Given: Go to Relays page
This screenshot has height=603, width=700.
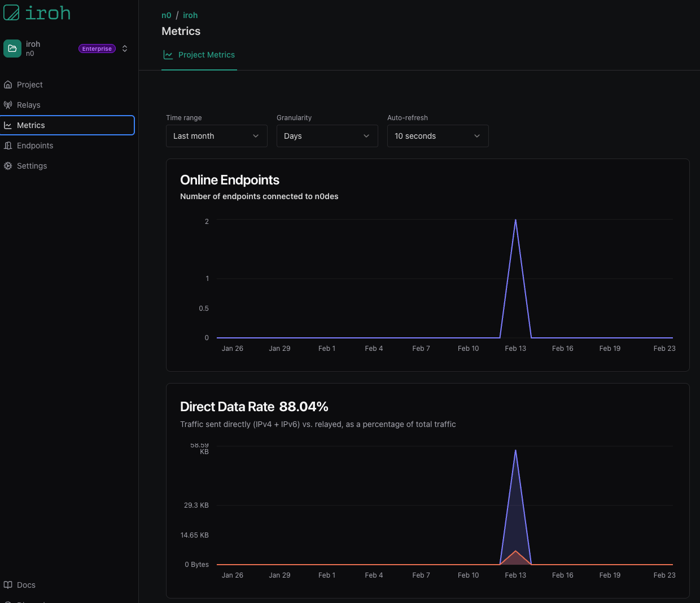Looking at the screenshot, I should pyautogui.click(x=67, y=105).
